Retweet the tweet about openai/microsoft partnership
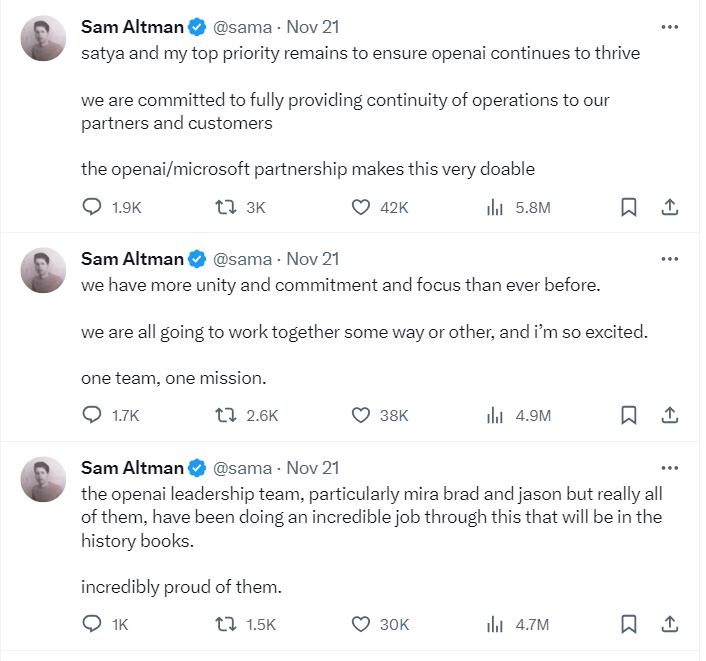This screenshot has height=661, width=706. pos(227,207)
